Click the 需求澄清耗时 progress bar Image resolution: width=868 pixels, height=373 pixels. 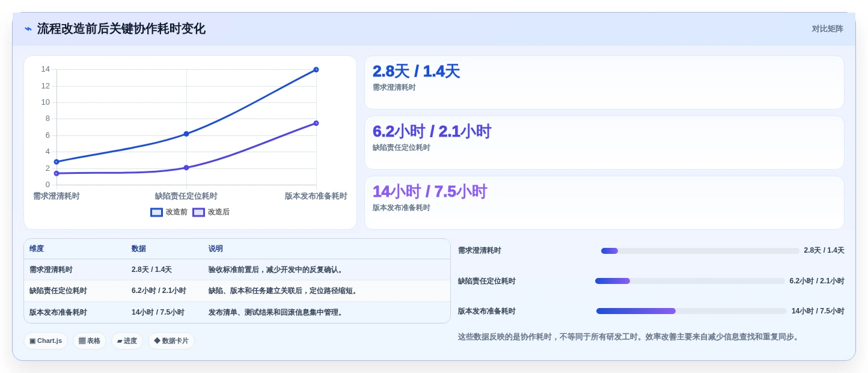pyautogui.click(x=700, y=251)
